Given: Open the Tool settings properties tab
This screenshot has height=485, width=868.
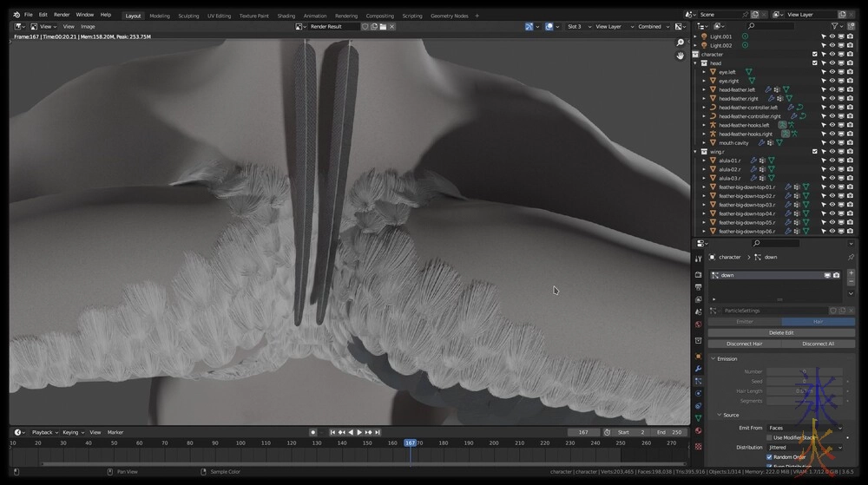Looking at the screenshot, I should [698, 259].
